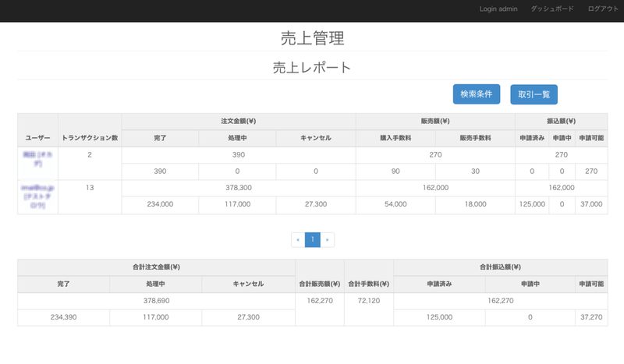
Task: Click ログアウト to log out
Action: 603,9
